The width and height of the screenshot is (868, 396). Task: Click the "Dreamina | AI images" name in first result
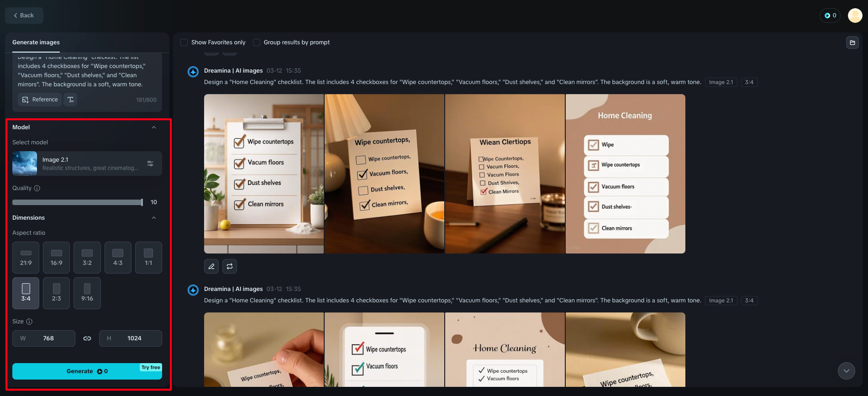point(233,71)
